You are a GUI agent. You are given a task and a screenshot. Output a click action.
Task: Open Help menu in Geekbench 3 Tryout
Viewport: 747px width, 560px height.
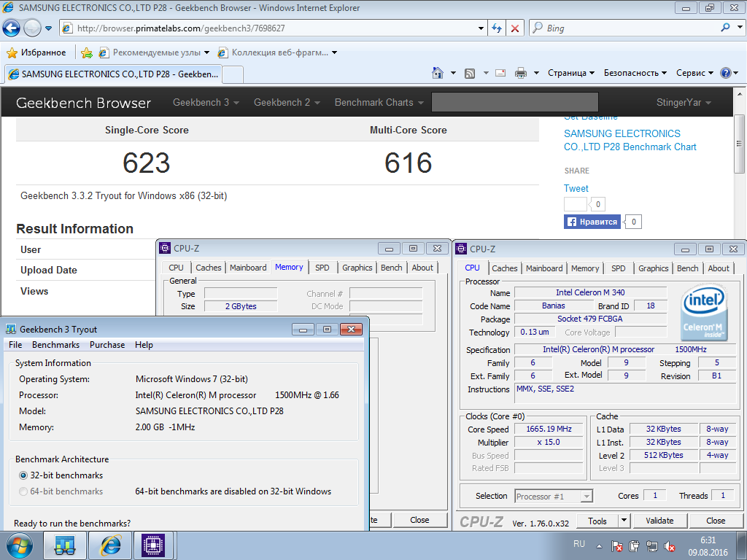click(144, 345)
